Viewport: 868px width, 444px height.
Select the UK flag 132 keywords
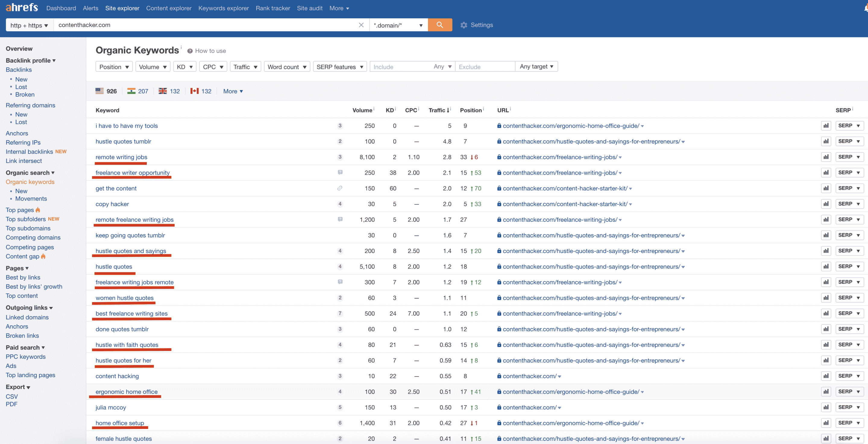[169, 91]
